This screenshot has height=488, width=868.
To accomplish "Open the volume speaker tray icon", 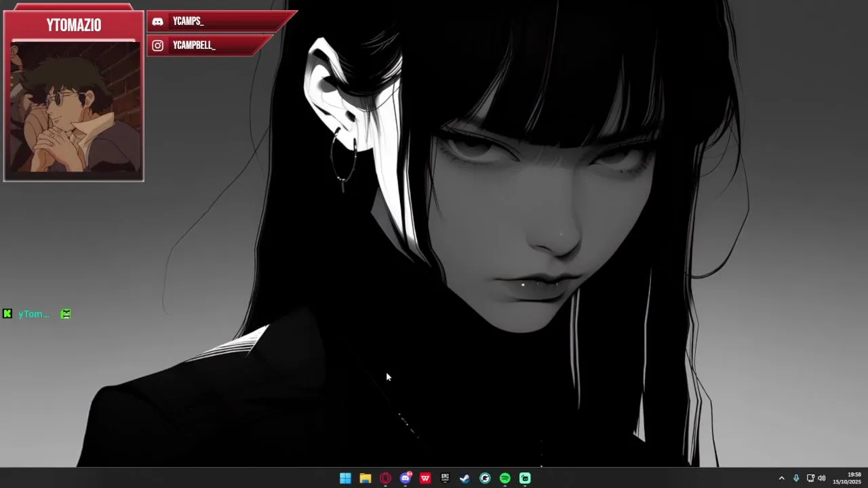I will (x=822, y=479).
